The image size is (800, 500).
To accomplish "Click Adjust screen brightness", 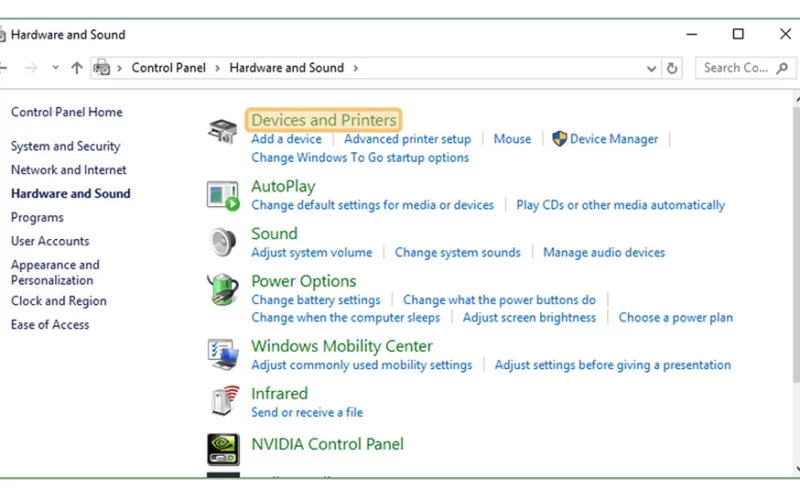I will coord(529,318).
